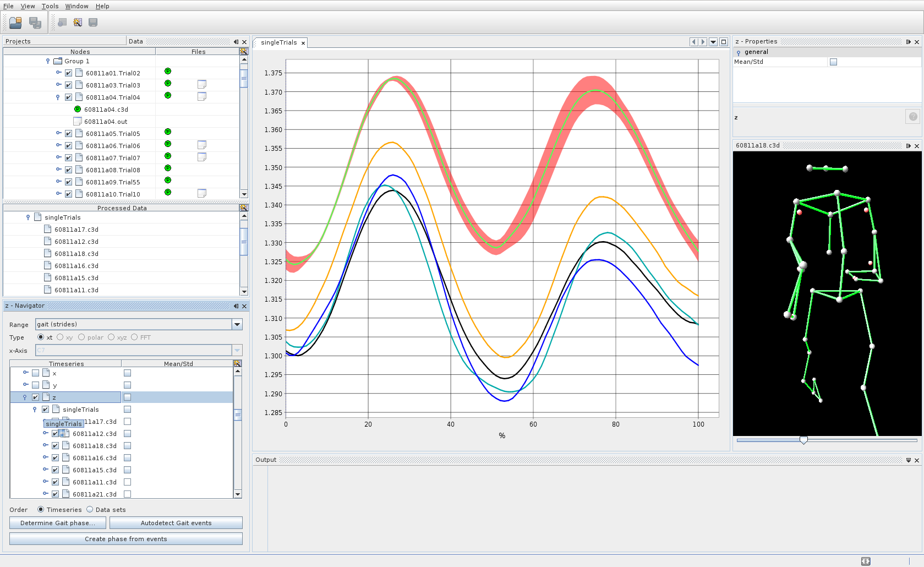Uncheck the 60811a05.Trial05 node checkbox
Screen dimensions: 924x567
point(68,134)
